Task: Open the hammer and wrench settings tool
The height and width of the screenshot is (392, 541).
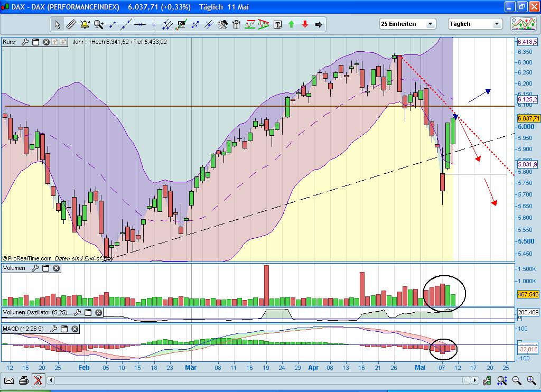Action: [222, 24]
